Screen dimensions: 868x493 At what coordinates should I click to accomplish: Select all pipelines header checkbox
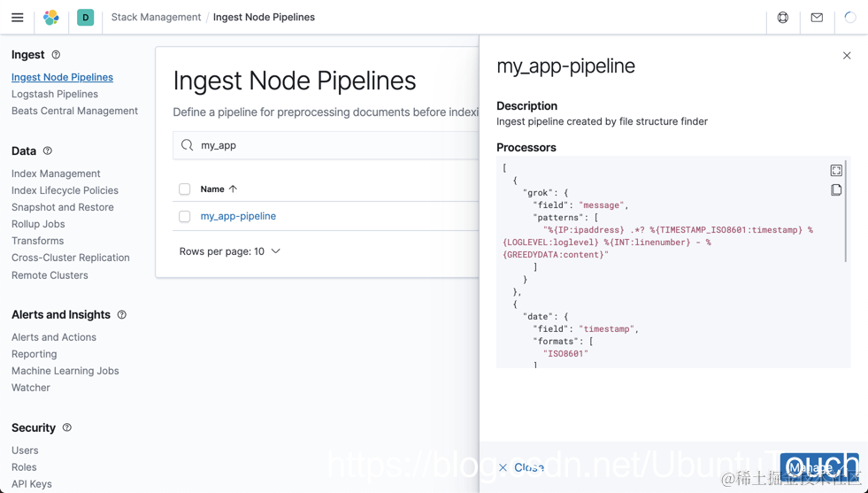pyautogui.click(x=184, y=189)
